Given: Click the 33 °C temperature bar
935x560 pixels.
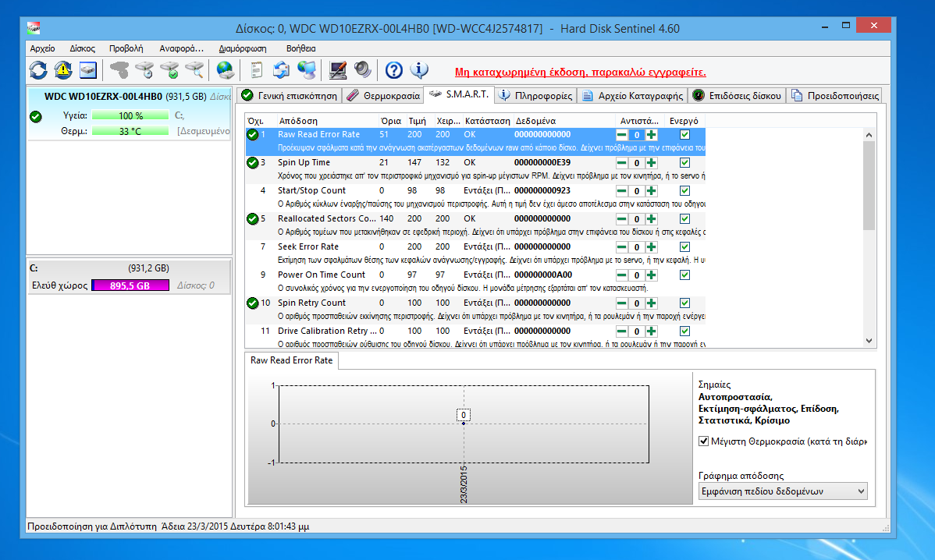Looking at the screenshot, I should pyautogui.click(x=130, y=131).
